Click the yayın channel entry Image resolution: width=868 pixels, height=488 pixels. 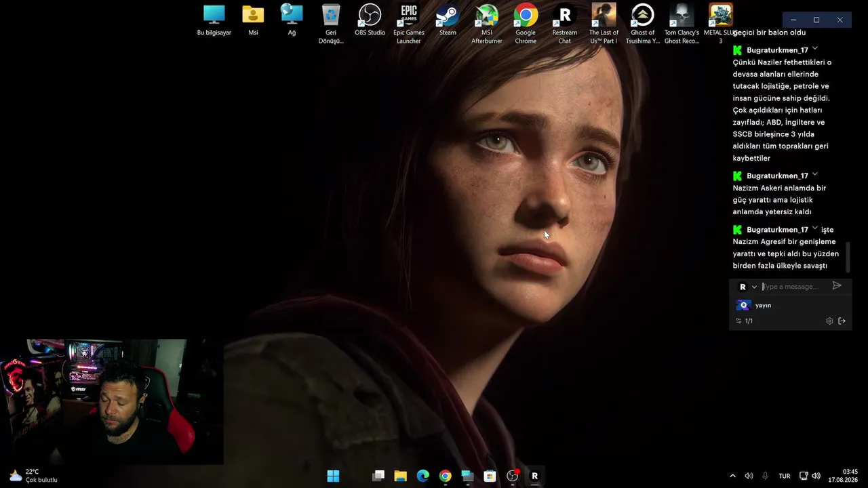[x=753, y=306]
